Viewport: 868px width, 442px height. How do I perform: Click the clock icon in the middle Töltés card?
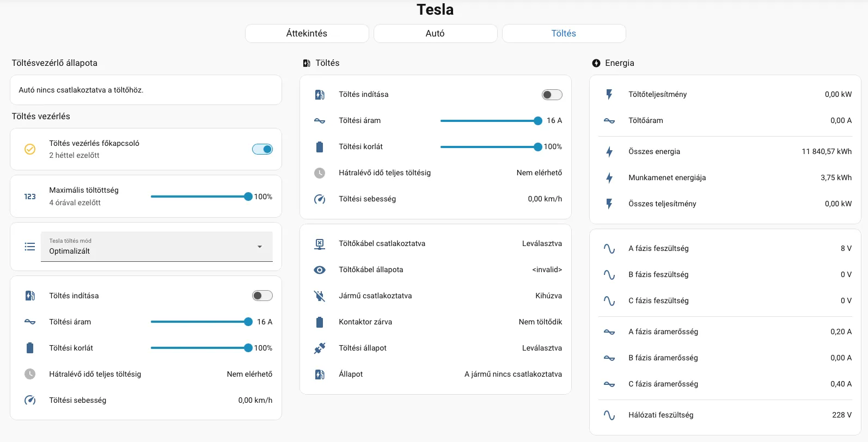point(320,173)
